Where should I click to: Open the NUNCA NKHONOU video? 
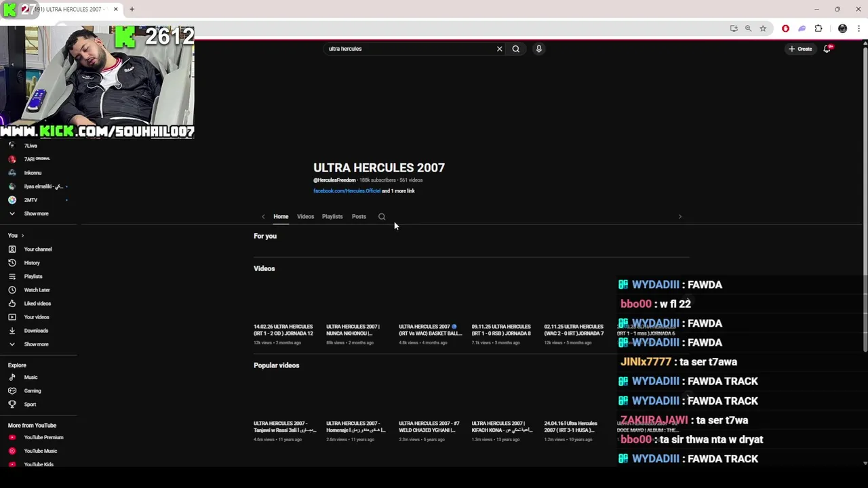coord(353,330)
